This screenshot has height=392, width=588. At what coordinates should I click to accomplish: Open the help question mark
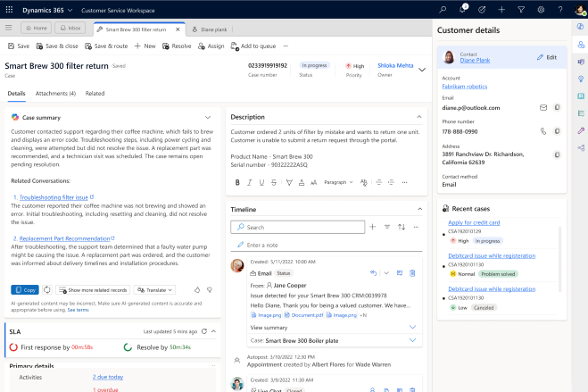(560, 10)
